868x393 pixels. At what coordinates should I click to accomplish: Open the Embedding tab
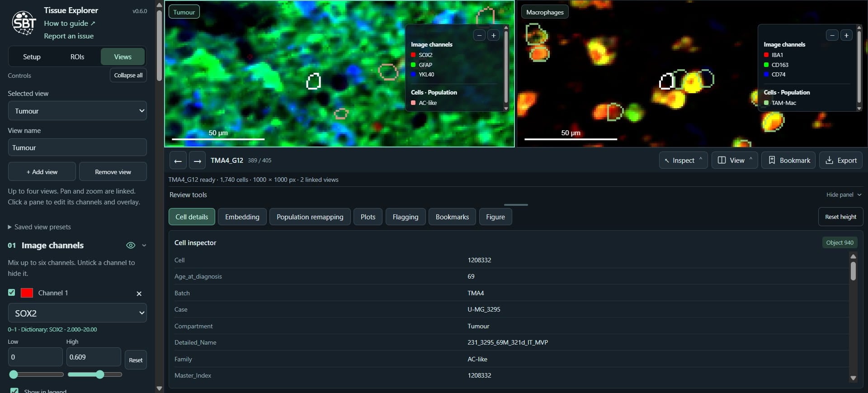pyautogui.click(x=242, y=217)
